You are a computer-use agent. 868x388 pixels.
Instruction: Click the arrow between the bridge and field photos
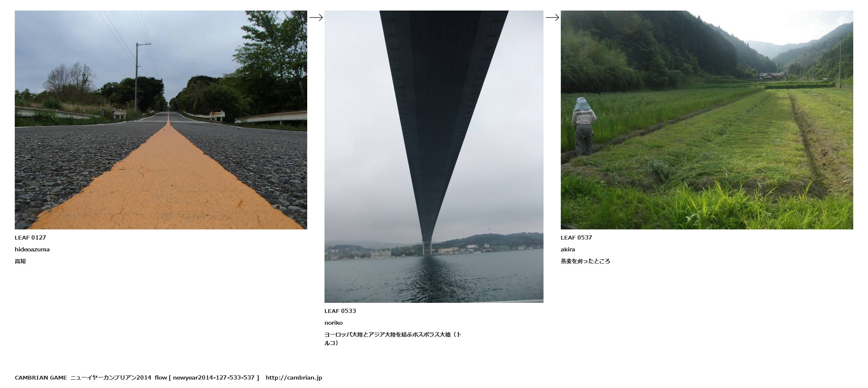[x=552, y=17]
